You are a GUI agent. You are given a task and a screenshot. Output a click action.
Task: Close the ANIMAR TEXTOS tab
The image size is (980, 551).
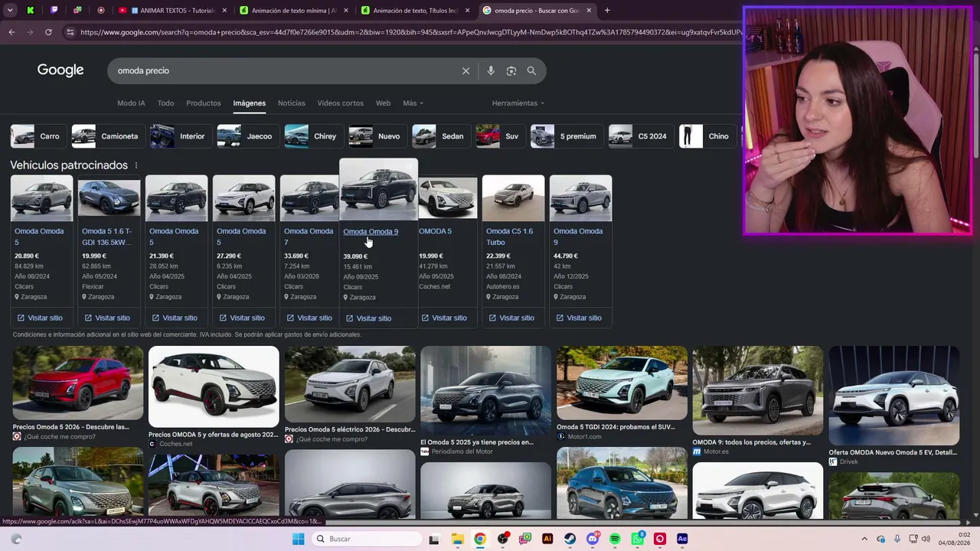[224, 11]
